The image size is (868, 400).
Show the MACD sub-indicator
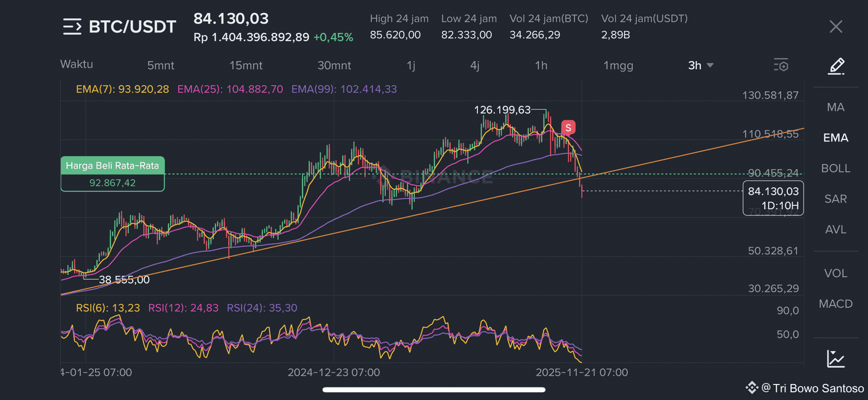(836, 303)
